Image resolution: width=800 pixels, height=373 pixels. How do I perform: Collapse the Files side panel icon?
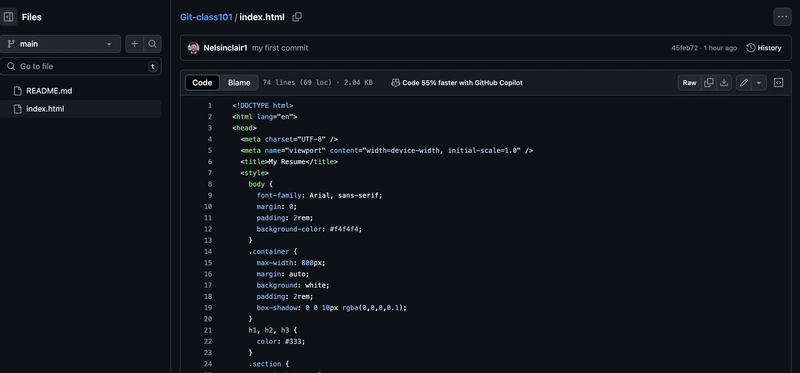point(8,17)
